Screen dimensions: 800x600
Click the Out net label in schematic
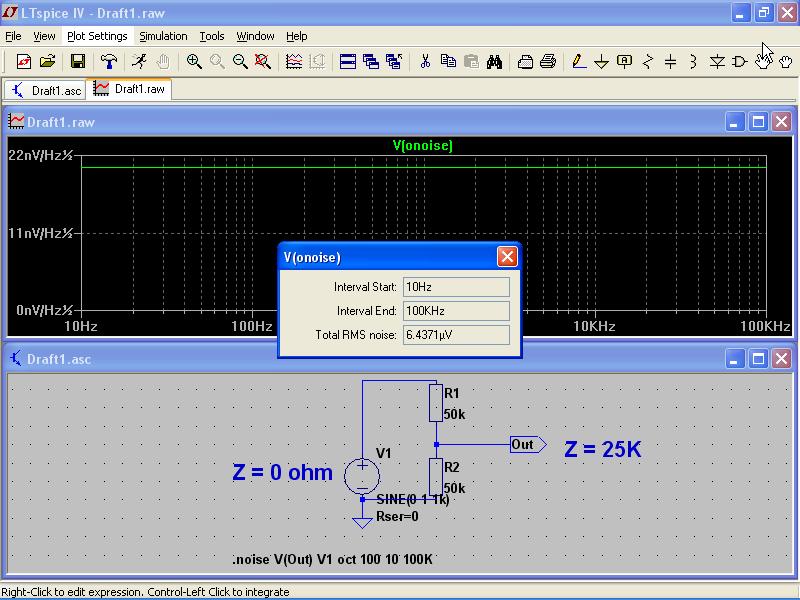pyautogui.click(x=528, y=444)
